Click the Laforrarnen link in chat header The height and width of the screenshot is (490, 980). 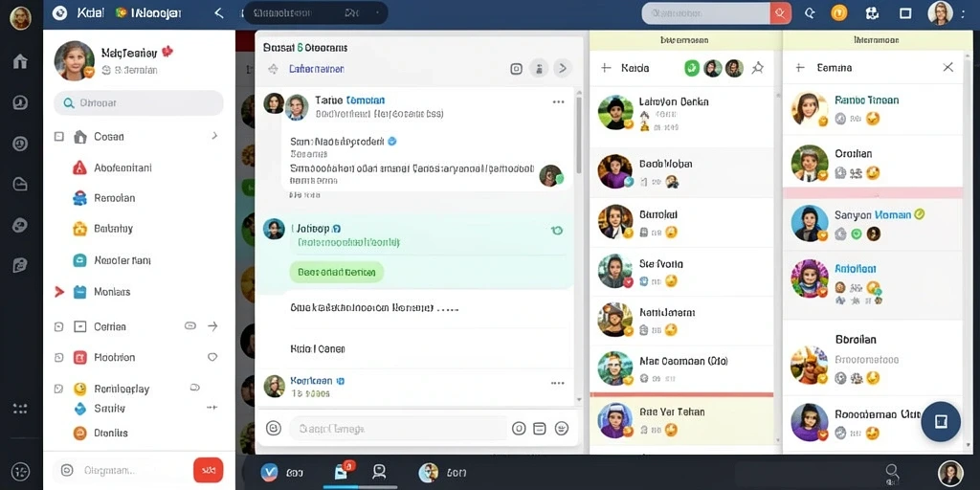pos(317,69)
